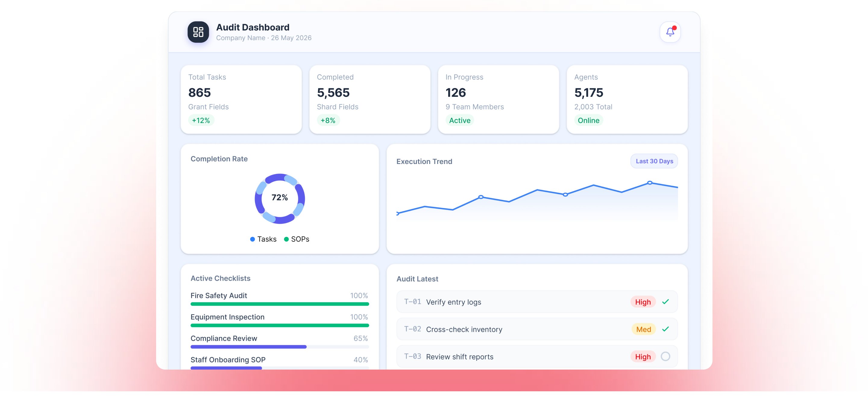Click the Fire Safety Audit progress bar
868x416 pixels.
click(280, 304)
